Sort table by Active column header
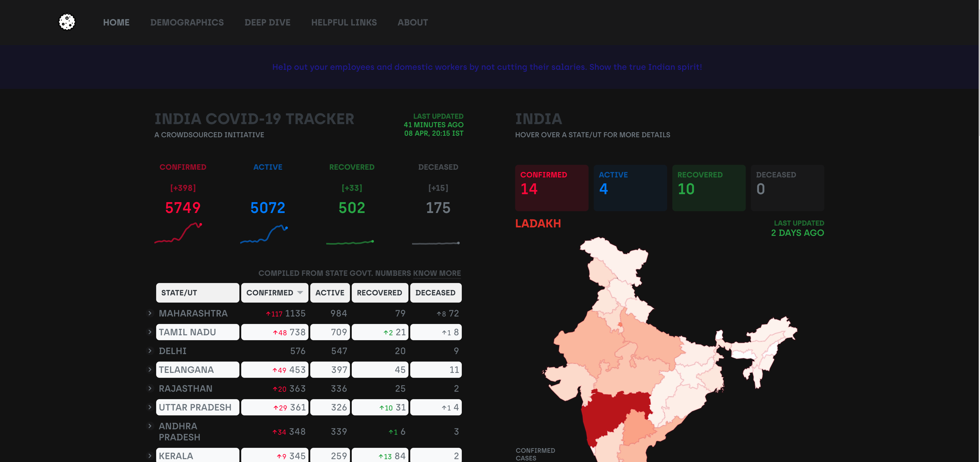The image size is (980, 462). click(x=330, y=293)
